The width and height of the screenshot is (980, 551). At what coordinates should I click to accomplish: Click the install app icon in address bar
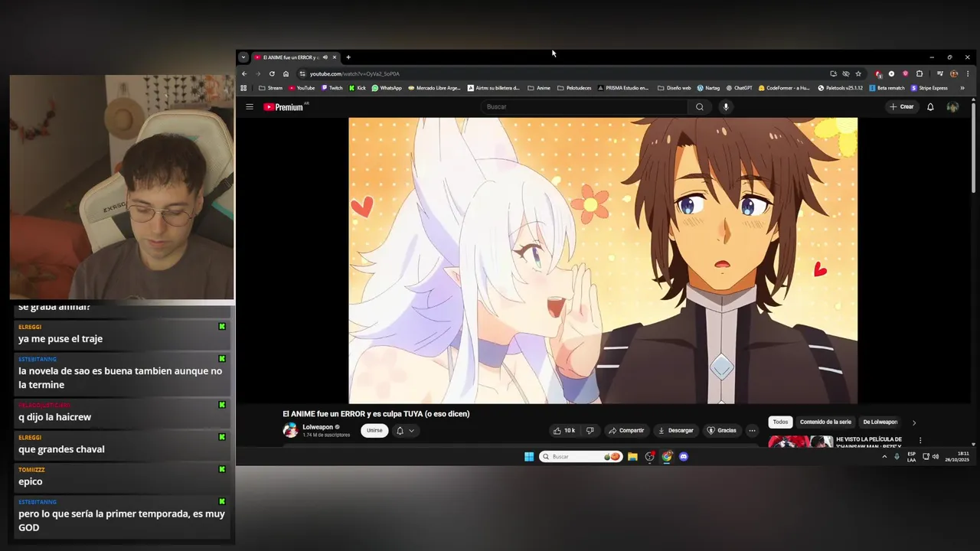(833, 73)
